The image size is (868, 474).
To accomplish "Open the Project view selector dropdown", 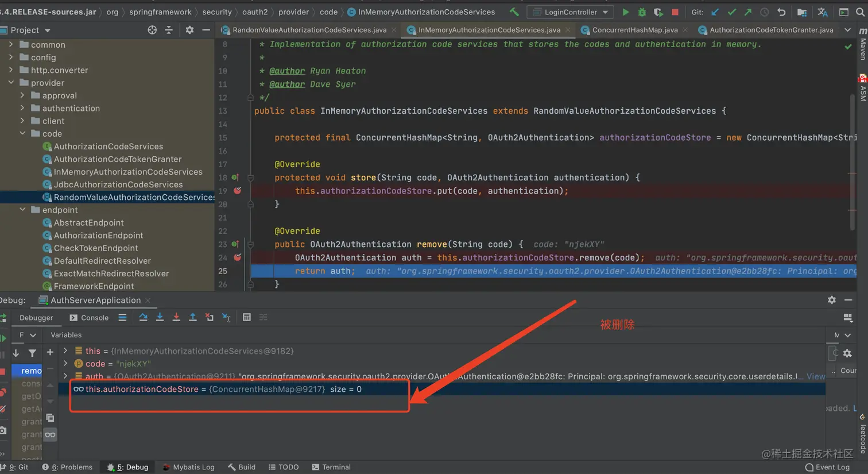I will (x=31, y=30).
